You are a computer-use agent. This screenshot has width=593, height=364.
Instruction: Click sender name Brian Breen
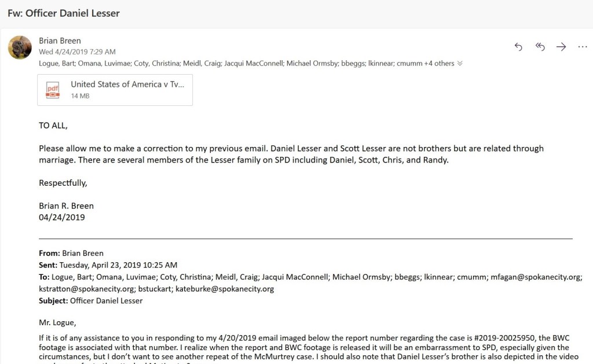point(60,41)
